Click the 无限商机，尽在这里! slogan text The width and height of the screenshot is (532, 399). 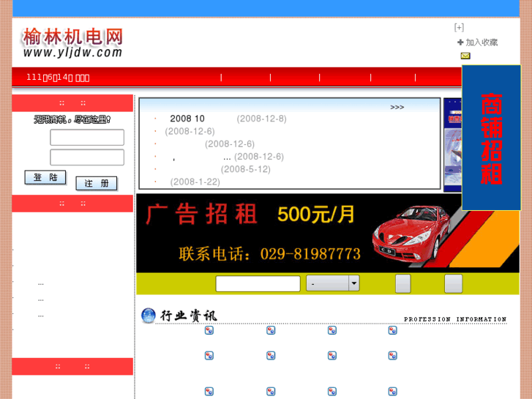point(72,119)
